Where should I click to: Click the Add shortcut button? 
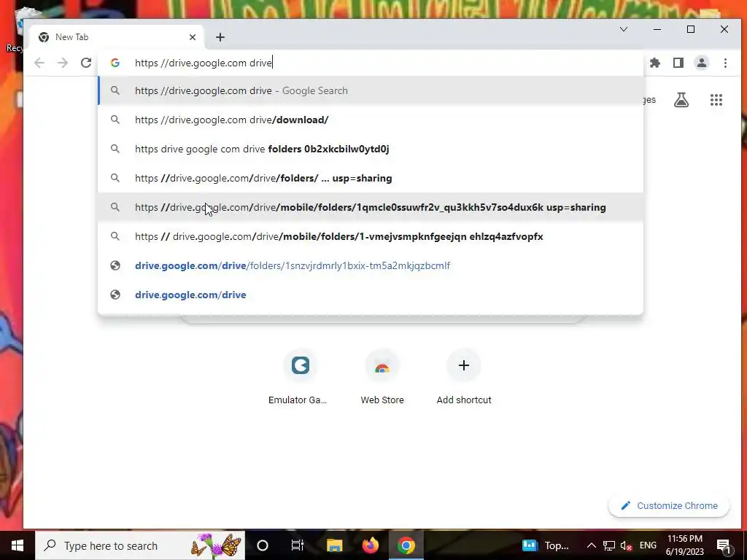coord(464,376)
